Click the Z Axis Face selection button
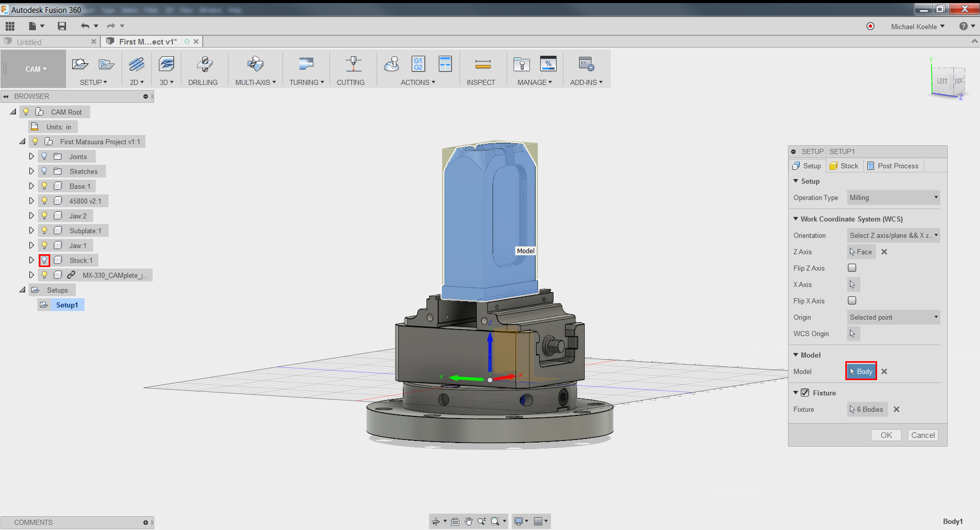The width and height of the screenshot is (980, 530). [861, 252]
